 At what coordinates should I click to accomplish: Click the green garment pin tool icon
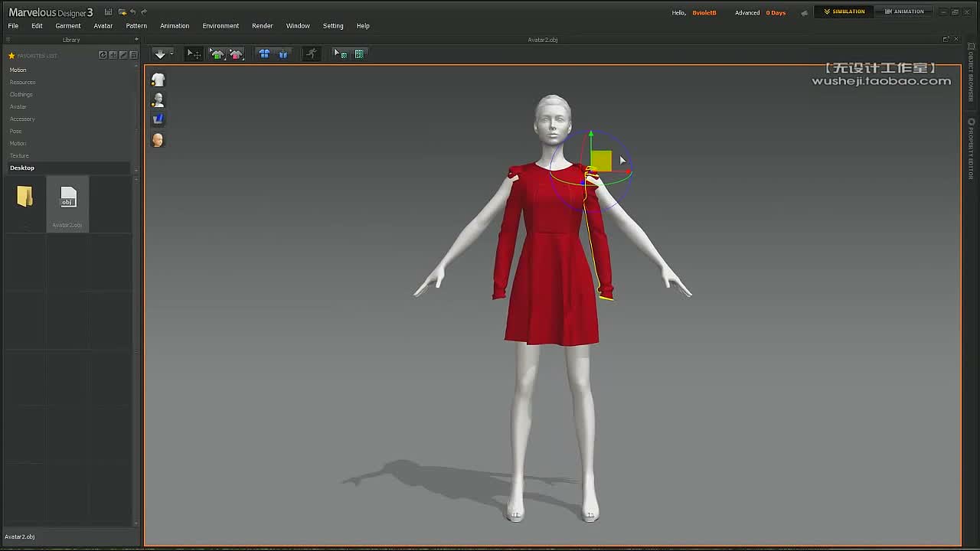(x=217, y=54)
